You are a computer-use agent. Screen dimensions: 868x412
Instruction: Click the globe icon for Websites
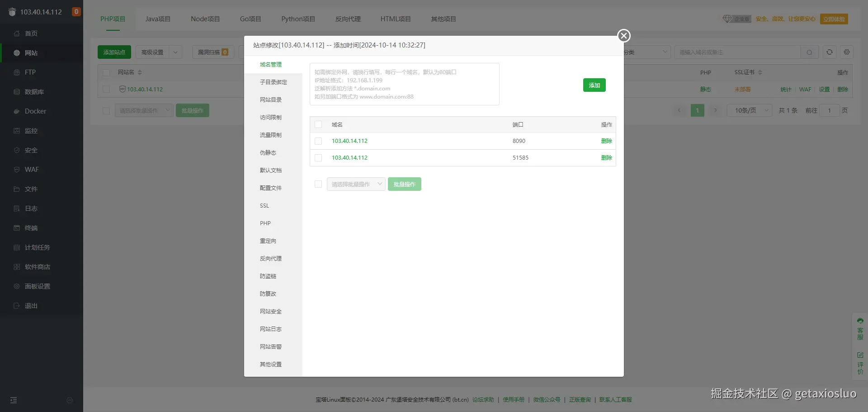pyautogui.click(x=17, y=53)
